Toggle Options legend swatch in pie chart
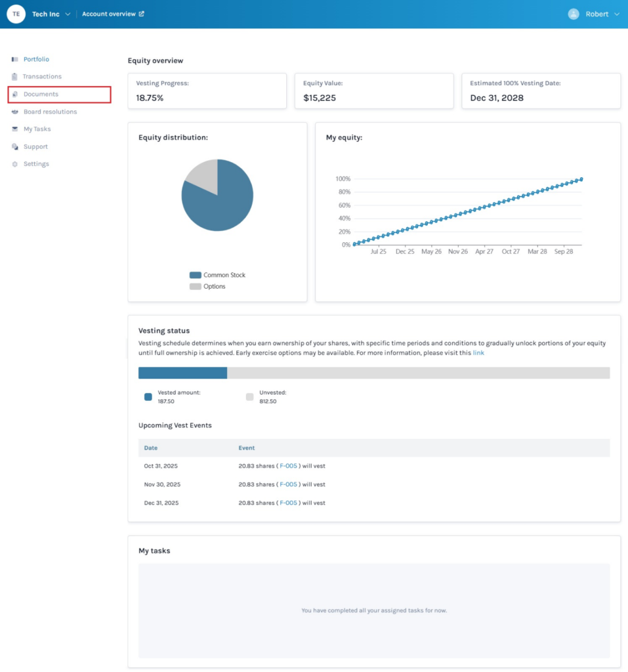 [x=196, y=286]
